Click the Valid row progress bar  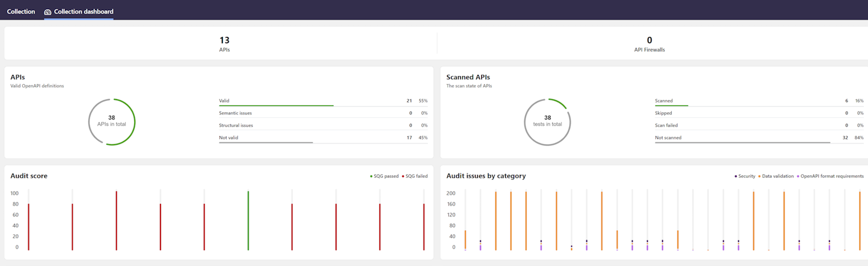coord(276,105)
